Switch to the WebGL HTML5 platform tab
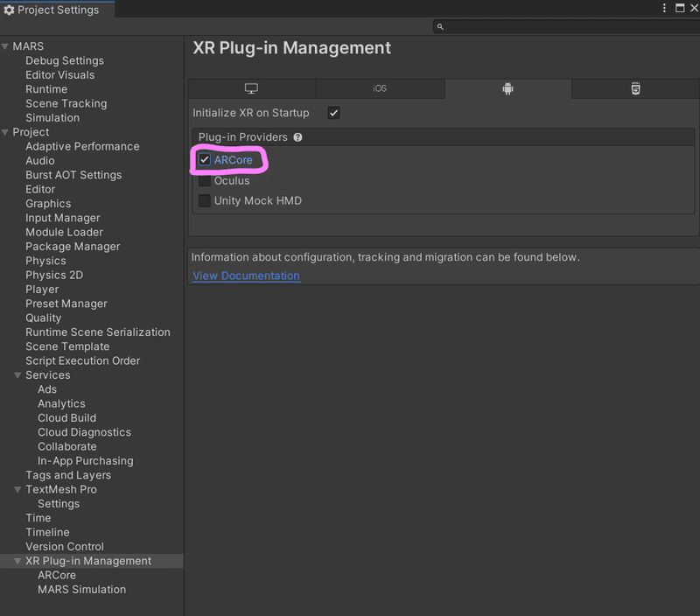700x616 pixels. pyautogui.click(x=635, y=88)
